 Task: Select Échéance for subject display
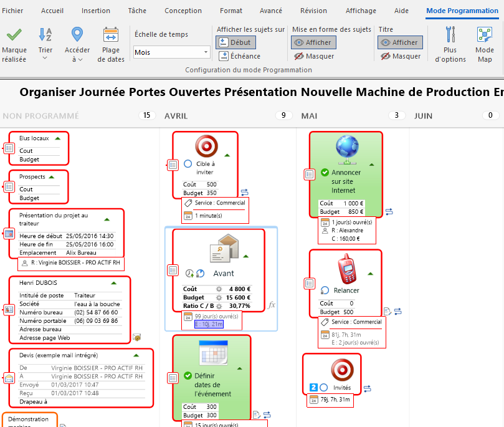[239, 56]
